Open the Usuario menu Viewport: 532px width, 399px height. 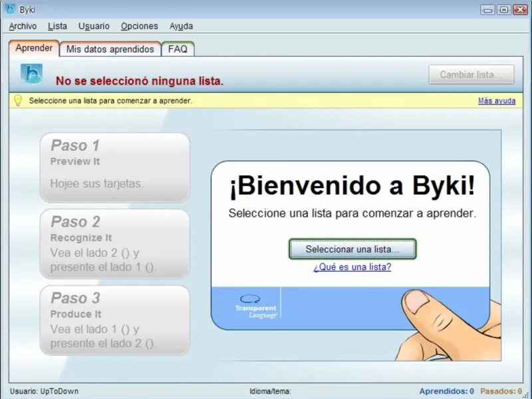(x=94, y=26)
